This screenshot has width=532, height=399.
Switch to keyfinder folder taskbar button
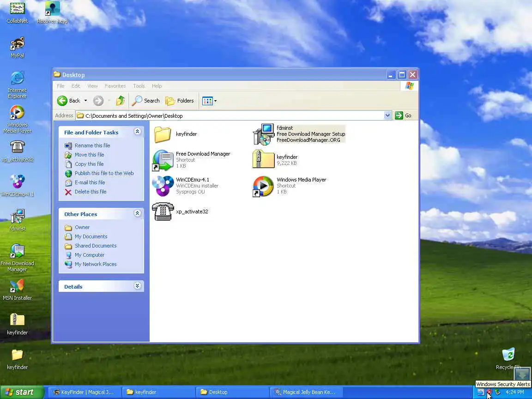tap(158, 392)
